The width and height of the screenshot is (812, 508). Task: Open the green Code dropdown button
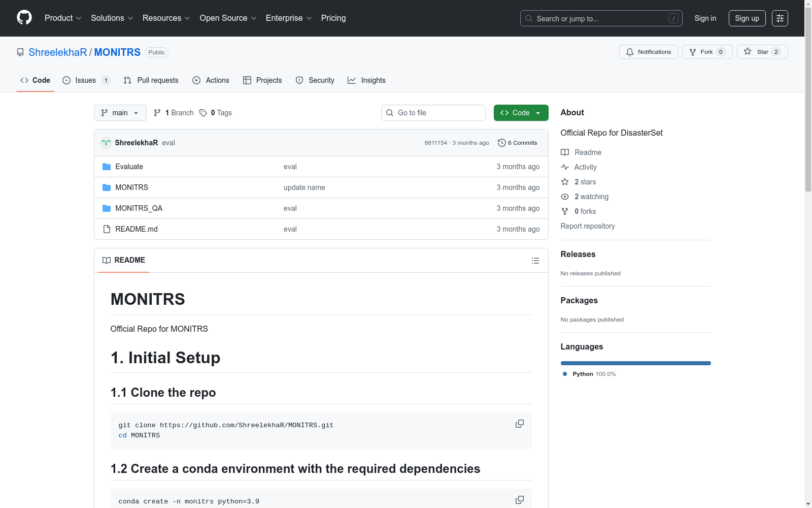[x=521, y=113]
